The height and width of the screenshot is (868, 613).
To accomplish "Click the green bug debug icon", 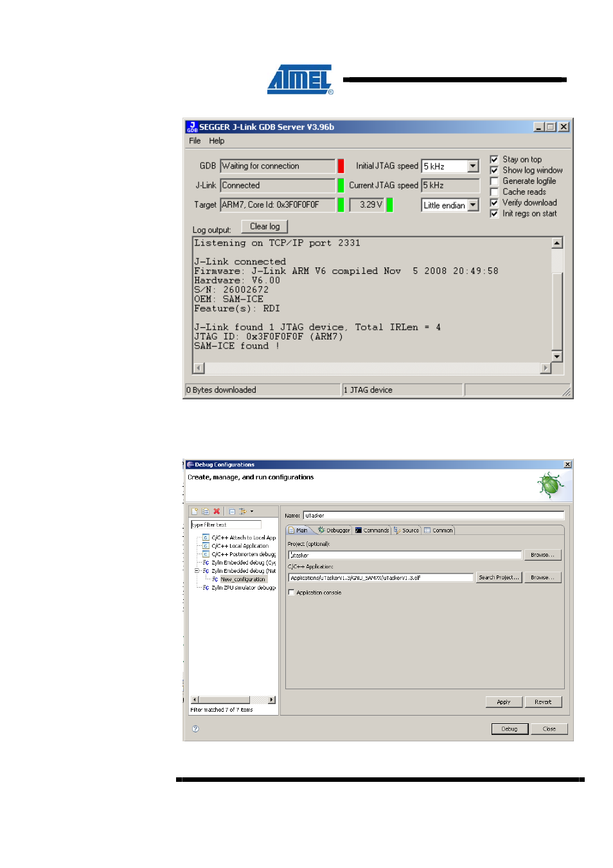I will pos(551,485).
